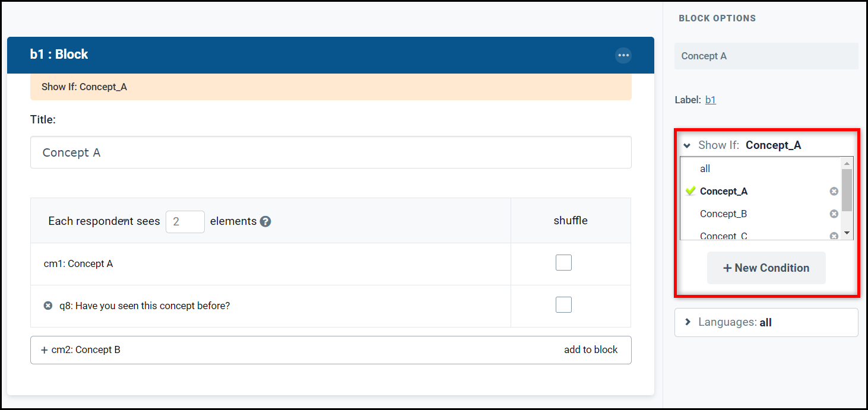
Task: Select the Concept_B condition
Action: [723, 214]
